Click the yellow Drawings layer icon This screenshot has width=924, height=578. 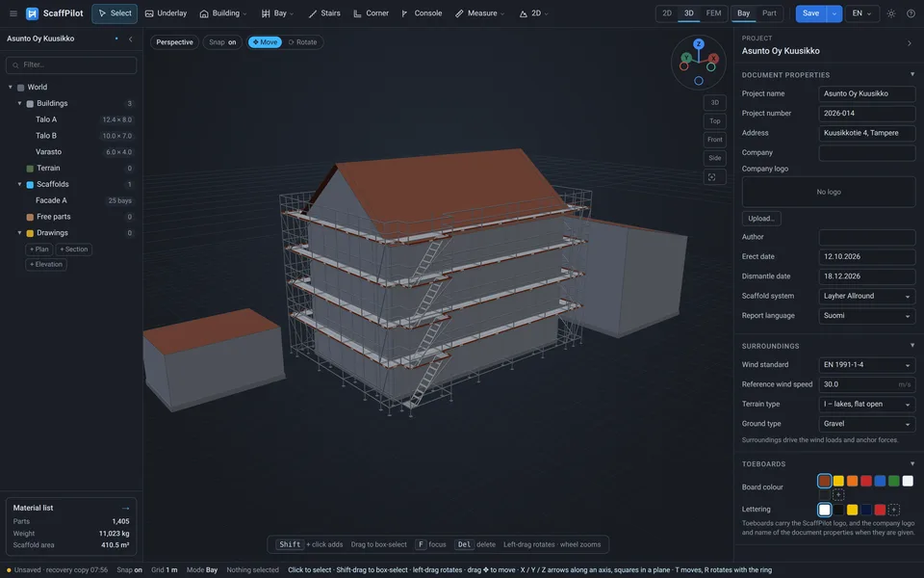coord(30,233)
